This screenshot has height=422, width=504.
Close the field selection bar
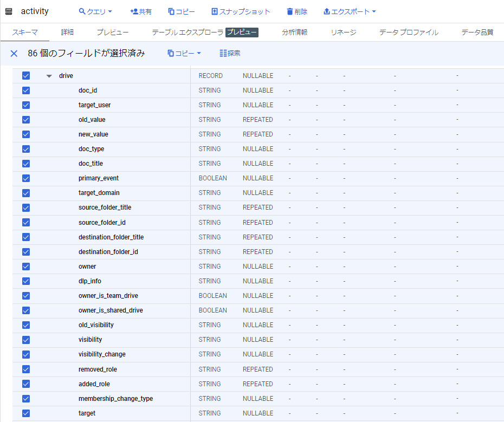point(14,53)
